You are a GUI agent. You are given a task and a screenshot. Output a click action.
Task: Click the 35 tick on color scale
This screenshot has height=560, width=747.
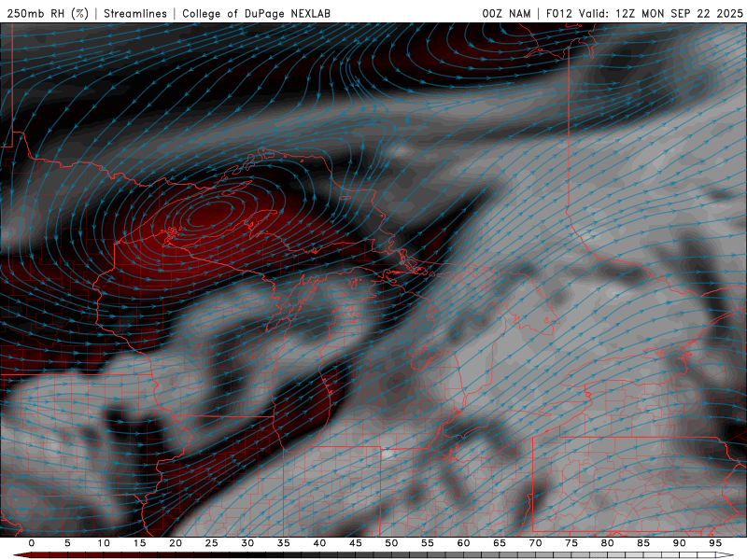(284, 543)
